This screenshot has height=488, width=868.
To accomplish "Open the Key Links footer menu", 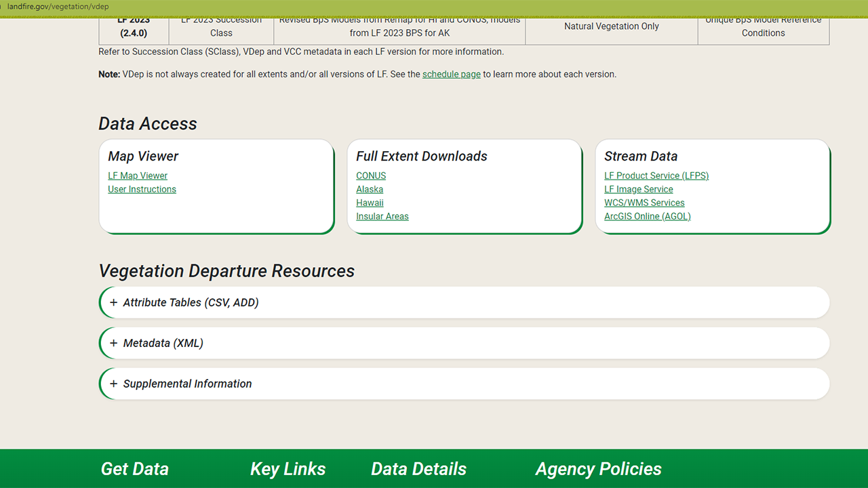I will 288,468.
